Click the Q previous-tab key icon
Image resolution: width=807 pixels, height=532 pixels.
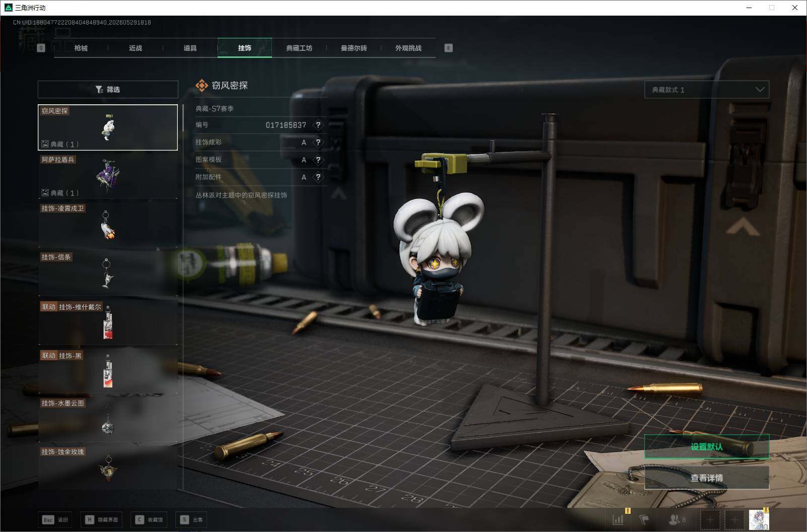point(41,48)
